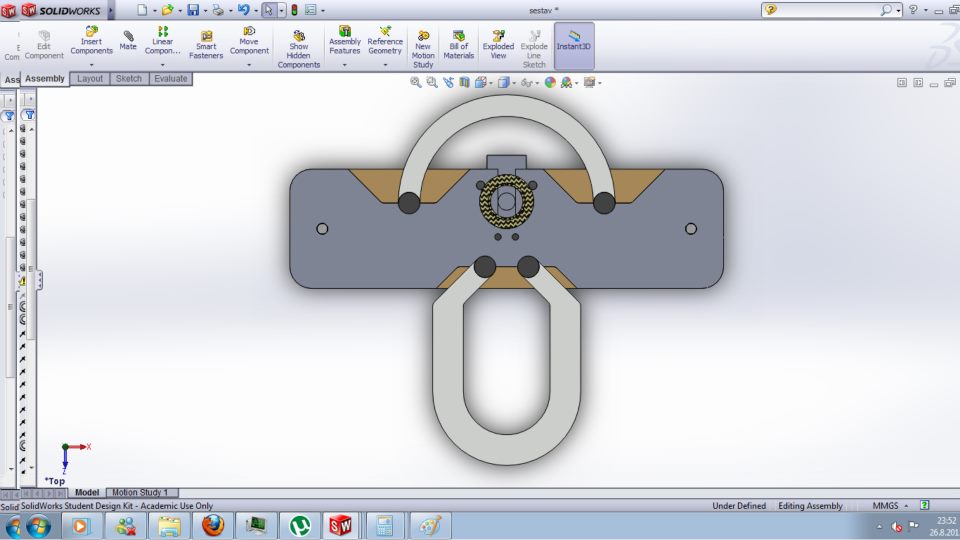Open the Motion Study 1 tab
The height and width of the screenshot is (540, 960).
pyautogui.click(x=139, y=493)
